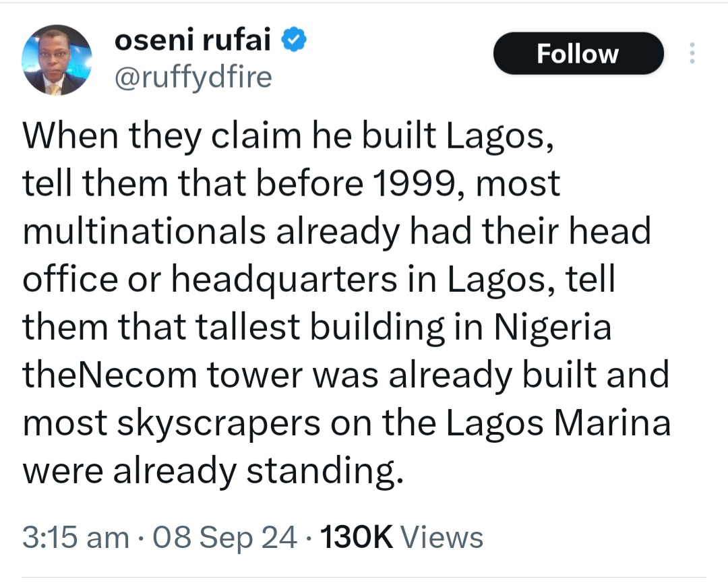Click the blue verified badge icon
The width and height of the screenshot is (728, 583).
coord(295,42)
